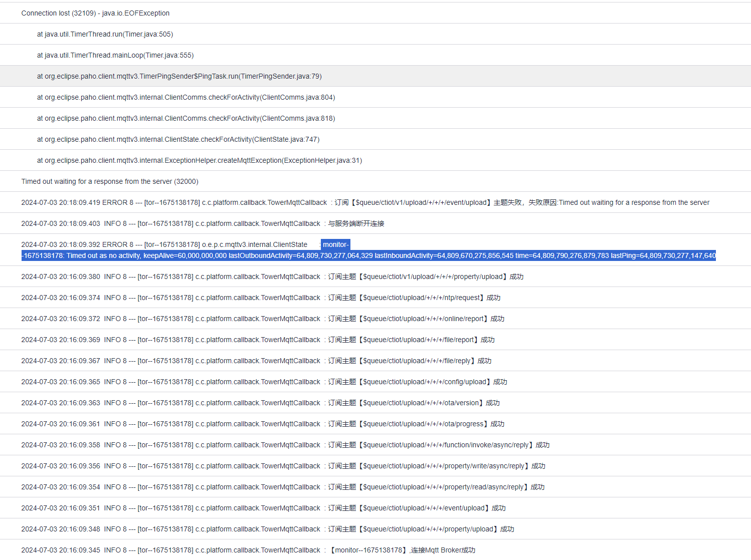Viewport: 751px width, 560px height.
Task: Select the highlighted TimerPingSender$PingTask.run row
Action: point(179,76)
